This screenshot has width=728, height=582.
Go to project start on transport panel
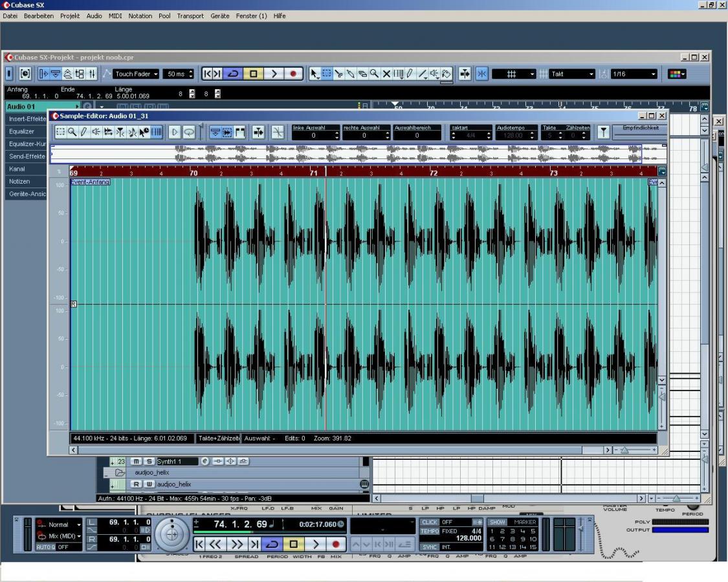(199, 544)
